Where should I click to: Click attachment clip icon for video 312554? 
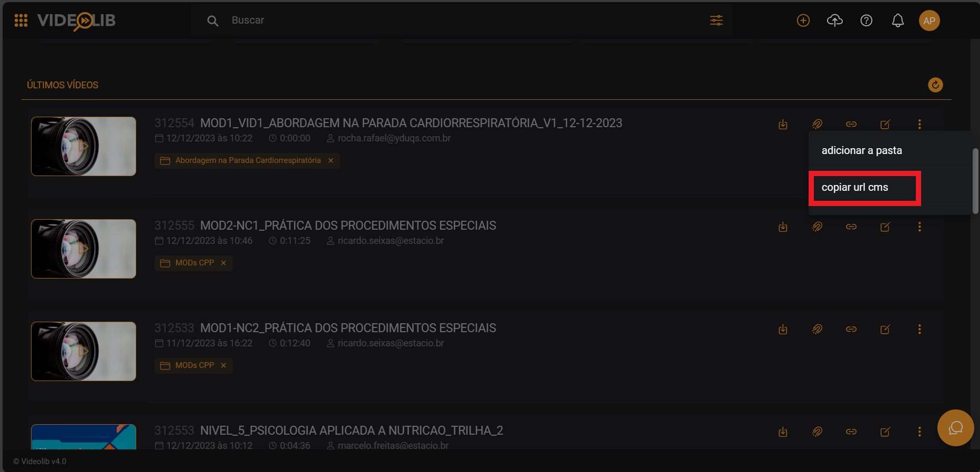pos(817,124)
